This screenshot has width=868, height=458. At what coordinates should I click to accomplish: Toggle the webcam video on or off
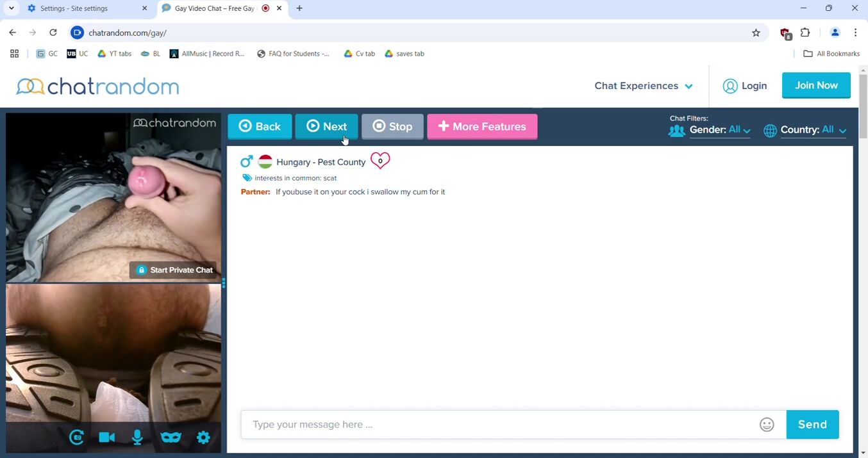[107, 438]
